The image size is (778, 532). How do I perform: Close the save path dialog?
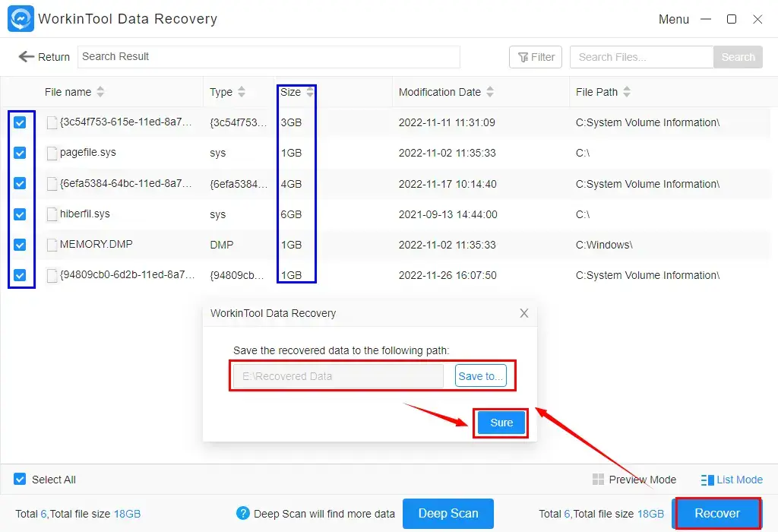pos(524,313)
